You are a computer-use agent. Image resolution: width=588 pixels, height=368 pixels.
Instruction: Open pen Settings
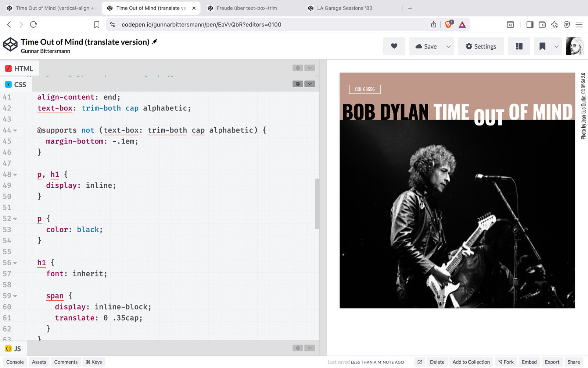pyautogui.click(x=481, y=46)
